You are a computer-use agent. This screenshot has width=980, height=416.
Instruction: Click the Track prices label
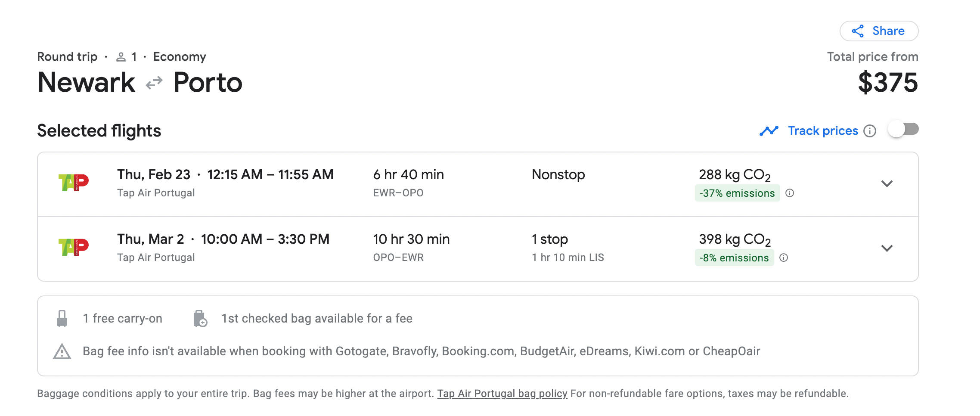[x=823, y=130]
